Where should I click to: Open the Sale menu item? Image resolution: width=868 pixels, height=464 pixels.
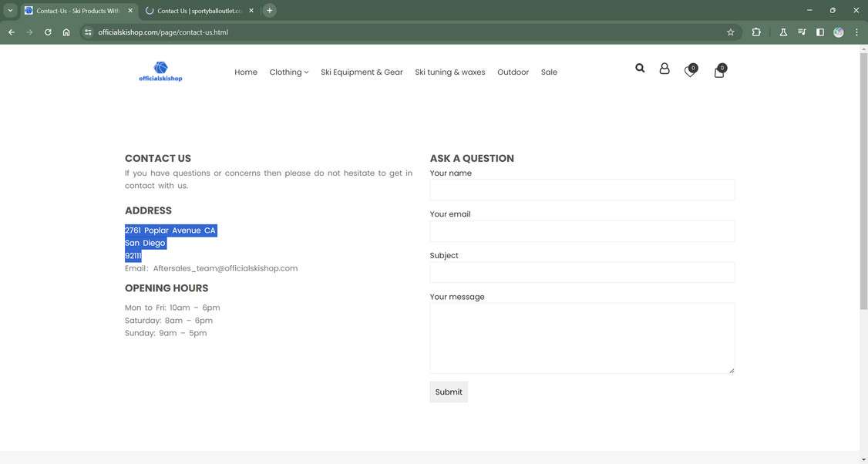tap(549, 72)
